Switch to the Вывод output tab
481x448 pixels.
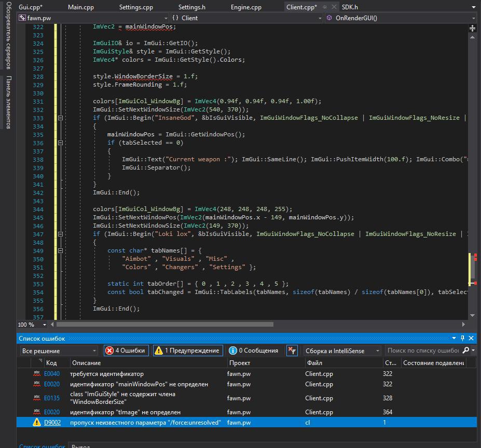[80, 445]
